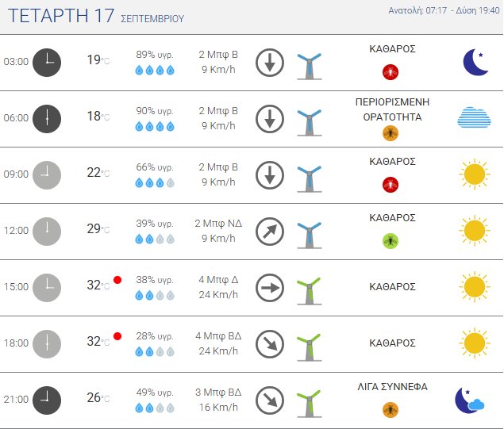This screenshot has width=504, height=429.
Task: Click the orange mosquito badge at 21:00
Action: point(391,409)
